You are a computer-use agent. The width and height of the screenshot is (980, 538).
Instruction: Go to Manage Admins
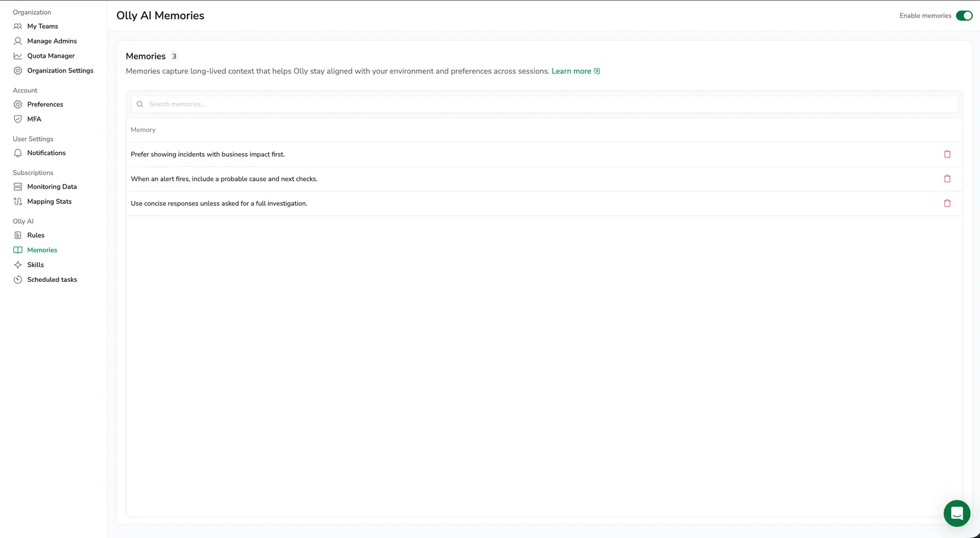click(52, 41)
